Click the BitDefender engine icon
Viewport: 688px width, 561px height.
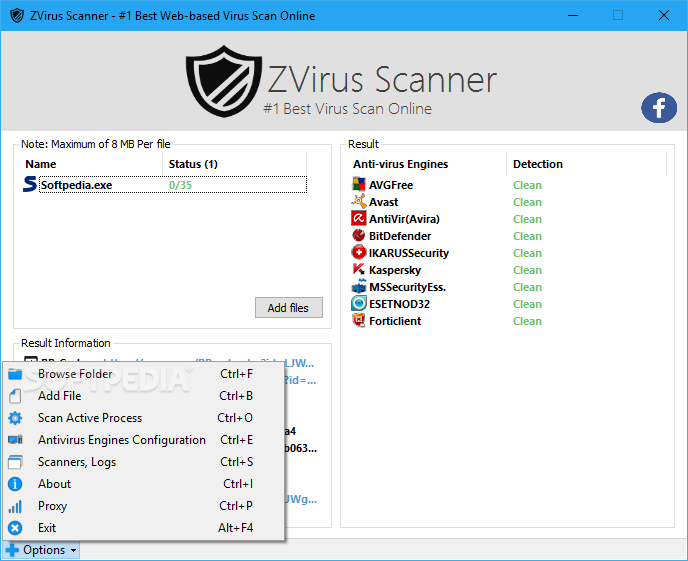[x=358, y=236]
